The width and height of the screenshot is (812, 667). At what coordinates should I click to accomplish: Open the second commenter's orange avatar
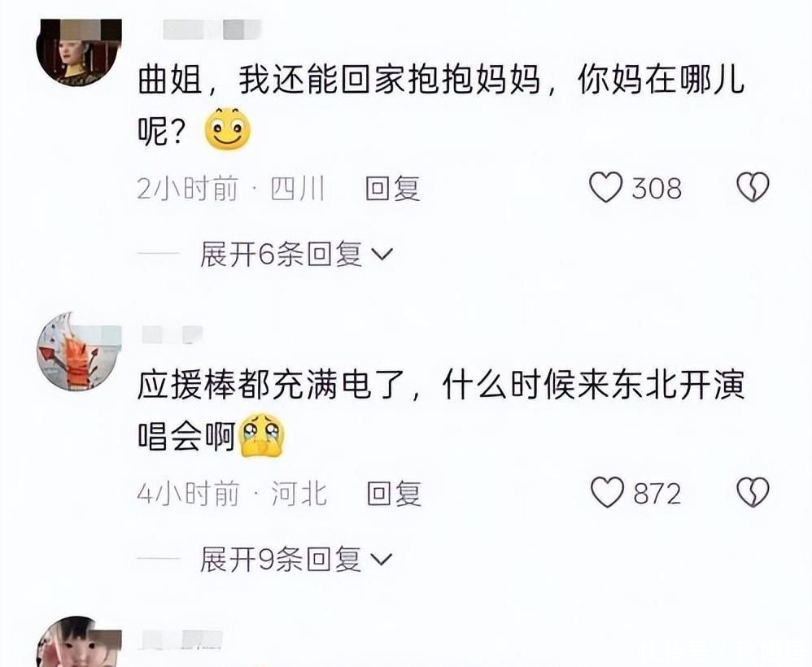click(x=79, y=351)
